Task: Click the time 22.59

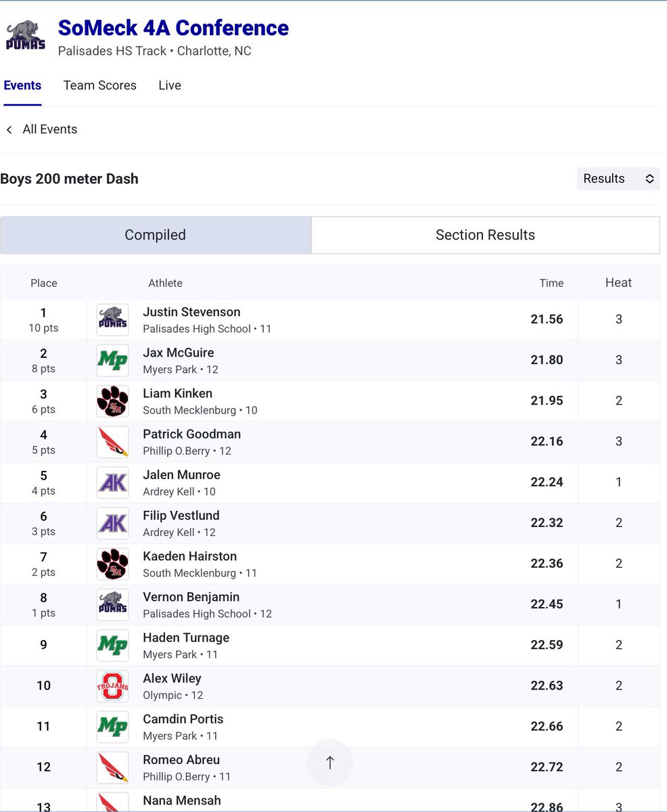Action: (x=547, y=645)
